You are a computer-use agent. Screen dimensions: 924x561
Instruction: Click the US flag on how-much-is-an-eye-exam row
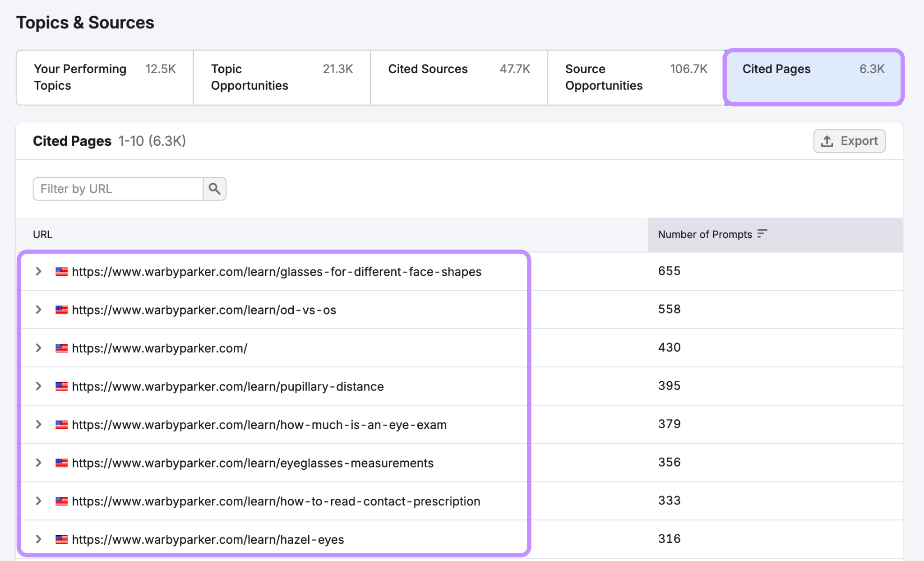(x=62, y=425)
